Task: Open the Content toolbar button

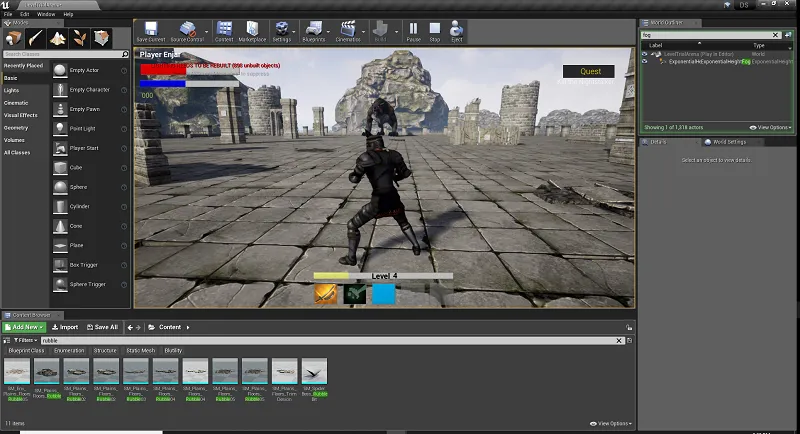Action: click(x=224, y=32)
